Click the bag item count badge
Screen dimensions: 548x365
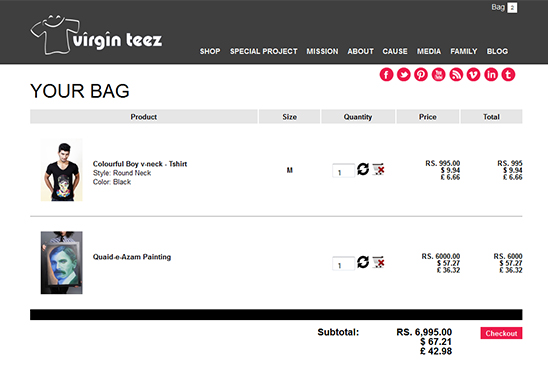point(512,8)
